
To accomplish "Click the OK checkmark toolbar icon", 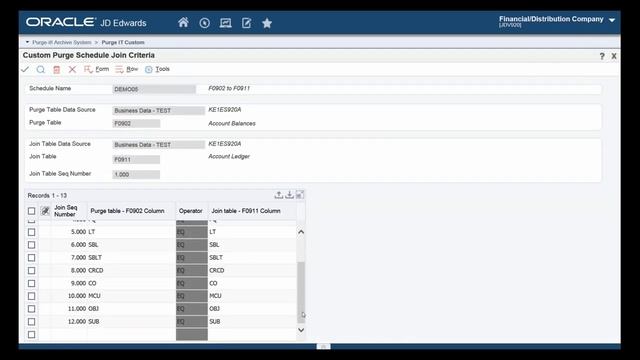I will 25,69.
